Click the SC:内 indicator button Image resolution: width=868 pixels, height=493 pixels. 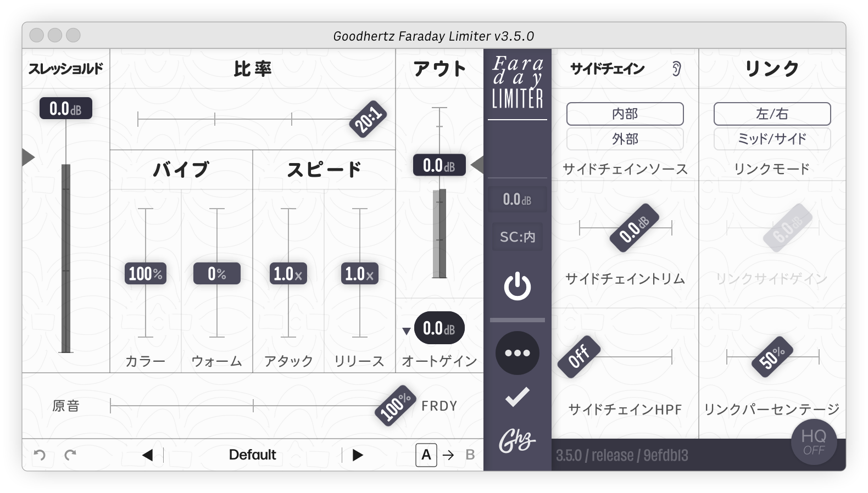(518, 237)
